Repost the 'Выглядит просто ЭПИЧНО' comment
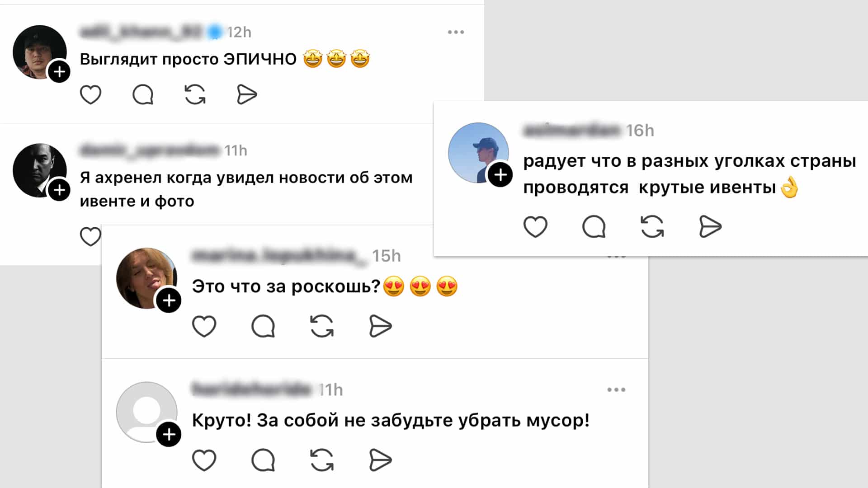This screenshot has width=868, height=488. [x=195, y=95]
